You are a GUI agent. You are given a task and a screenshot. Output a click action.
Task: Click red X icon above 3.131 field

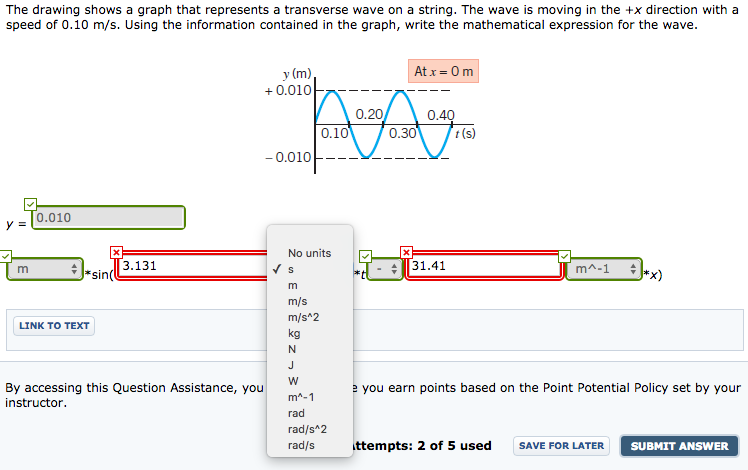(x=116, y=252)
